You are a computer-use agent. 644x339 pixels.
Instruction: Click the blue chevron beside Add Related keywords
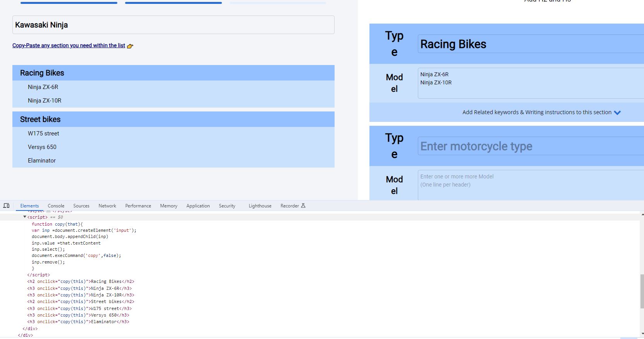617,113
